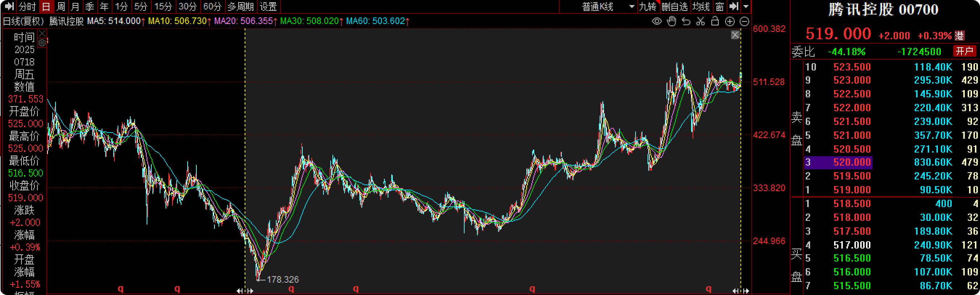This screenshot has width=980, height=295.
Task: Click the 港 market badge icon
Action: [960, 36]
